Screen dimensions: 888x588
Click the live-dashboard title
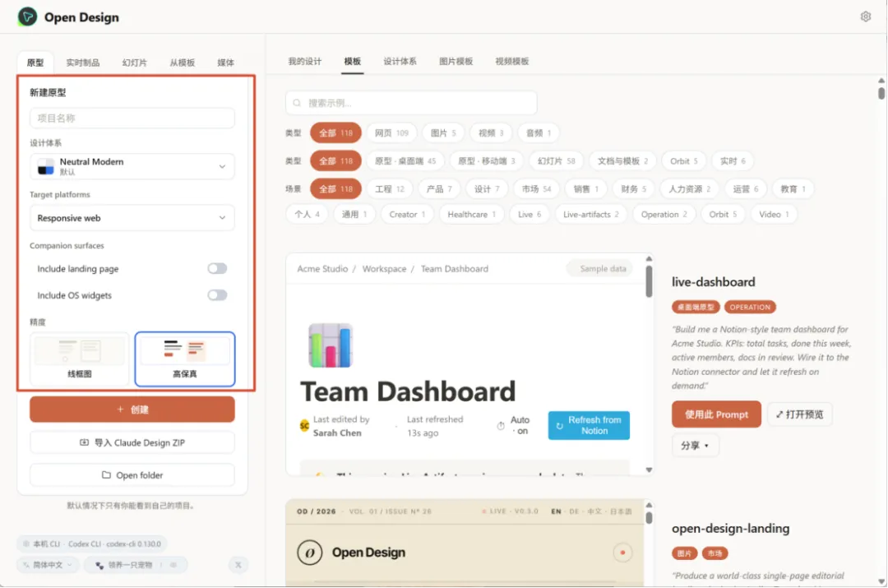[x=713, y=282]
